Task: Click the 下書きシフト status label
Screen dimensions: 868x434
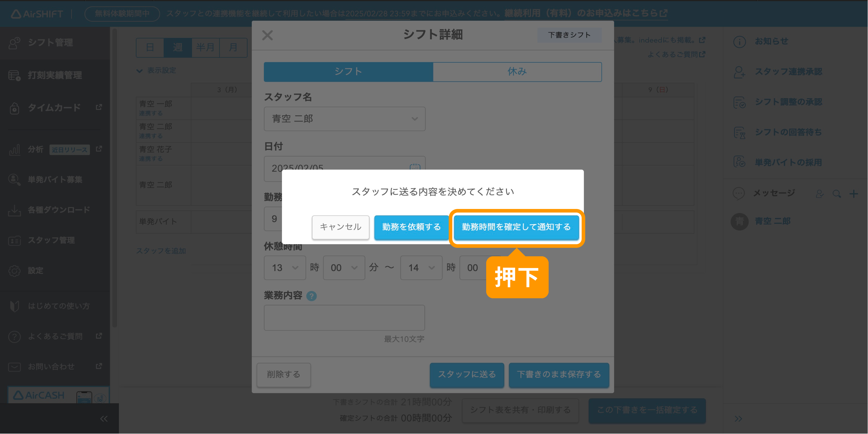Action: coord(569,35)
